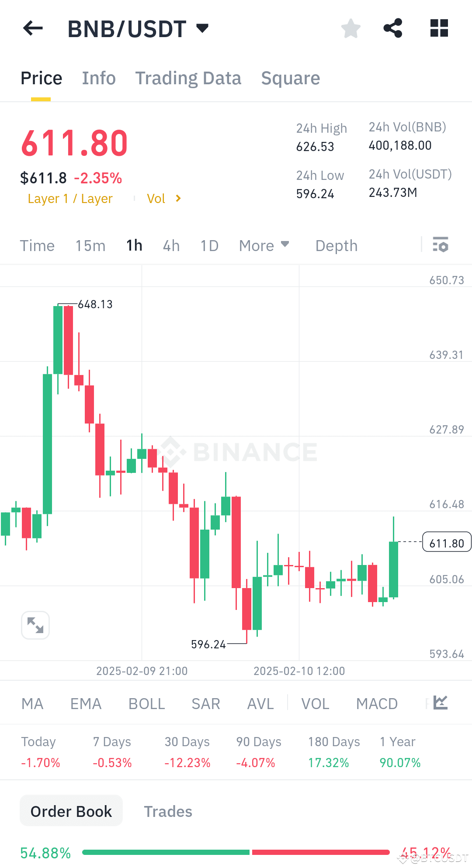Switch to the Trading Data tab
This screenshot has width=472, height=868.
(188, 78)
